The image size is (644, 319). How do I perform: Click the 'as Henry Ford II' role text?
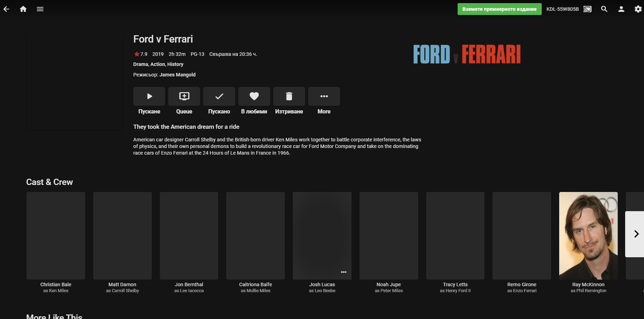pyautogui.click(x=455, y=291)
